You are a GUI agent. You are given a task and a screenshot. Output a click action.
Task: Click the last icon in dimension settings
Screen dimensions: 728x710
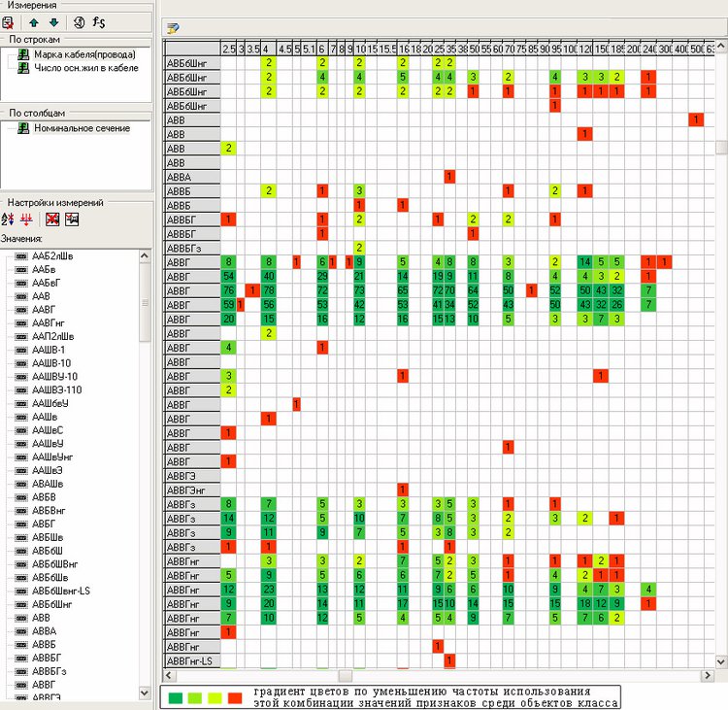tap(72, 220)
